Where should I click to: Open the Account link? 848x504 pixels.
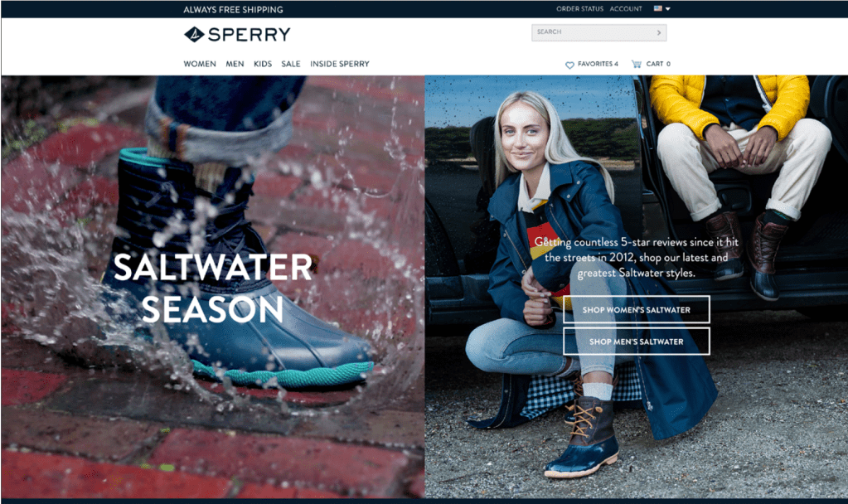(x=626, y=8)
